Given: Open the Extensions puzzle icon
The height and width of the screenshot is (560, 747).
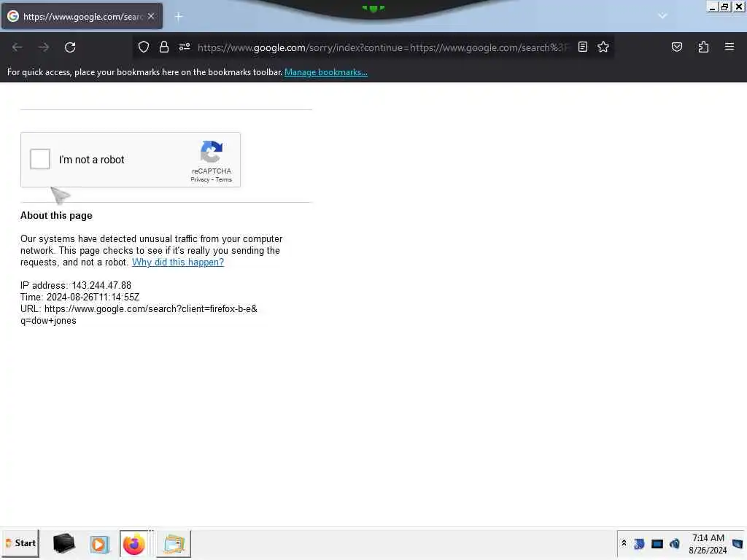Looking at the screenshot, I should pyautogui.click(x=703, y=47).
